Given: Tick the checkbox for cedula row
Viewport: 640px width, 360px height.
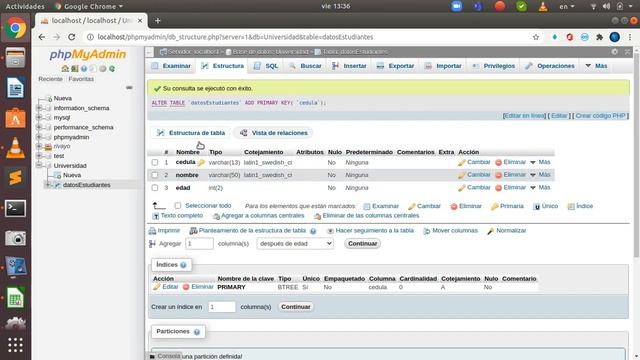Looking at the screenshot, I should point(155,162).
